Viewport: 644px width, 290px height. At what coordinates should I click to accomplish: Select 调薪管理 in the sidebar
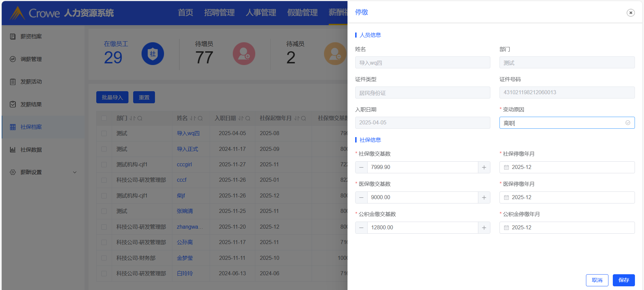43,59
